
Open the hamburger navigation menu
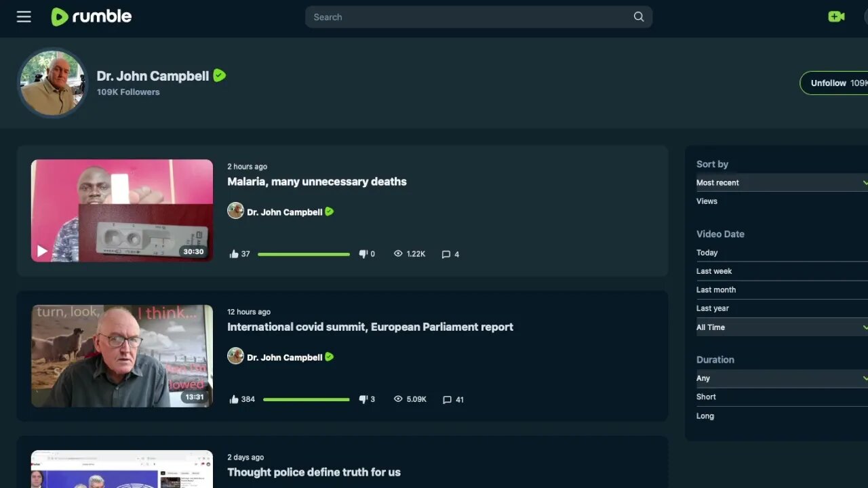tap(24, 17)
